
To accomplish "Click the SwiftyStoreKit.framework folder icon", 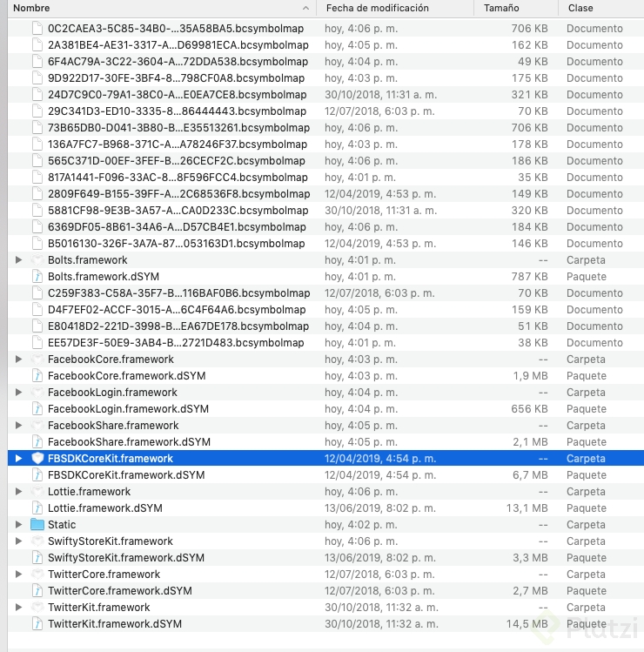I will point(37,541).
